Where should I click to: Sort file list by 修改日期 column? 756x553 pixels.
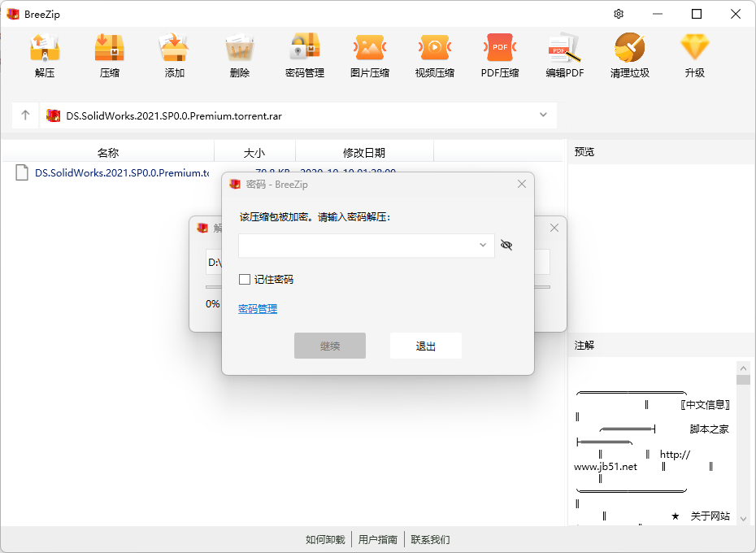click(x=364, y=152)
